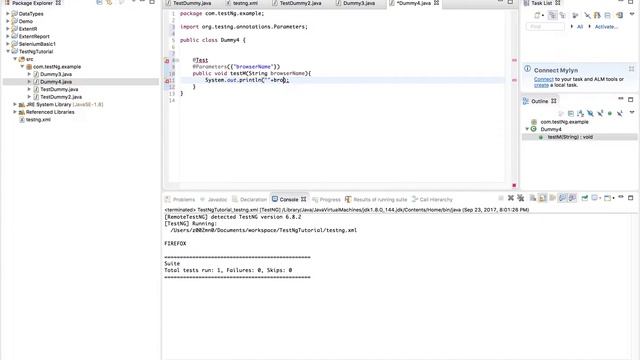Screen dimensions: 640x360
Task: Click Remove All Terminated Launches icon
Action: coord(520,198)
